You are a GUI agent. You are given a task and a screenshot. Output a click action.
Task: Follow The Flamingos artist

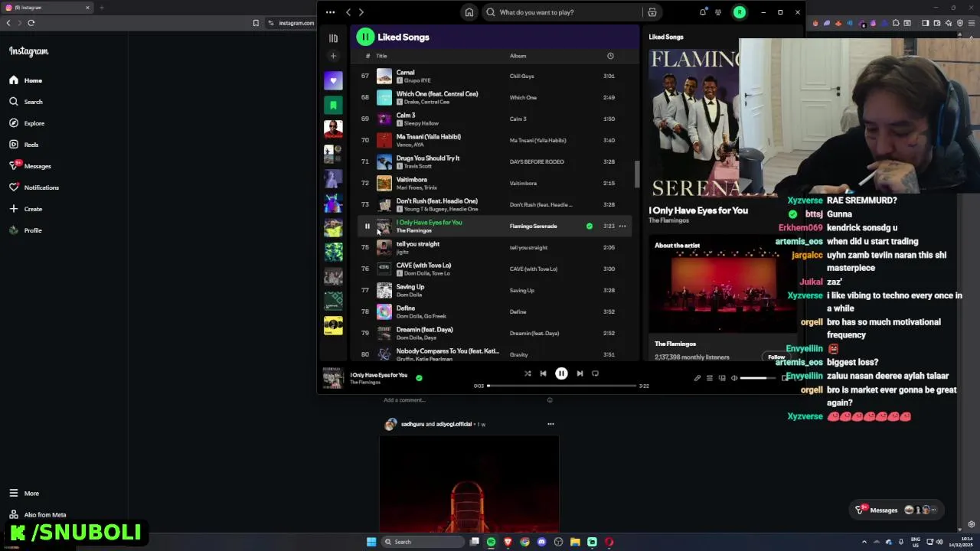[776, 357]
